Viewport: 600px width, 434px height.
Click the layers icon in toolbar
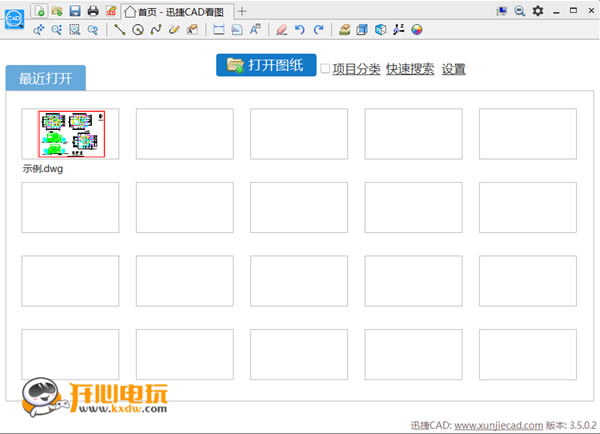tap(344, 29)
